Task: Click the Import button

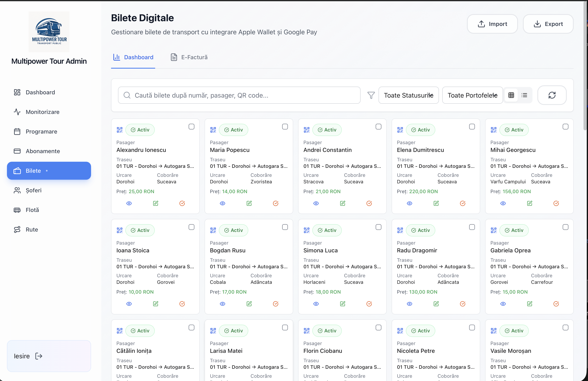Action: [492, 24]
